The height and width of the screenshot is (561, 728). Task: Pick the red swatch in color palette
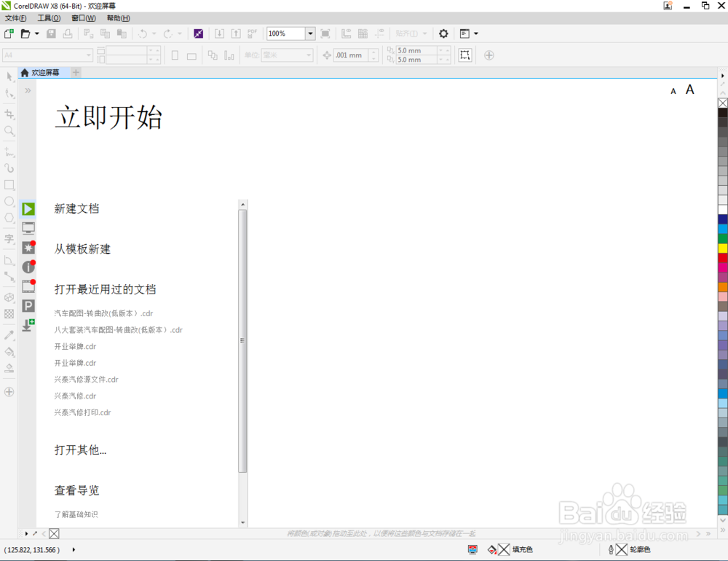723,258
